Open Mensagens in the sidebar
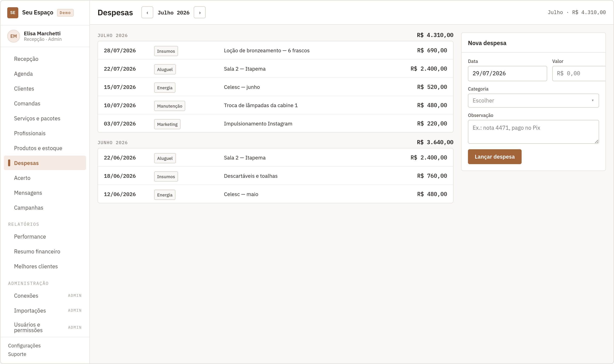Screen dimensions: 614x364 [45, 193]
